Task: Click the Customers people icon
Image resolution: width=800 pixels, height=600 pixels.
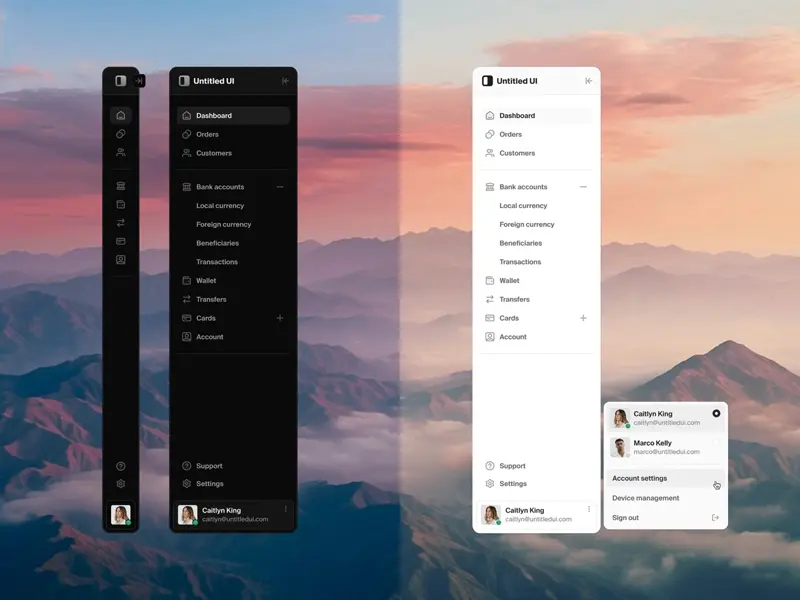Action: (x=120, y=154)
